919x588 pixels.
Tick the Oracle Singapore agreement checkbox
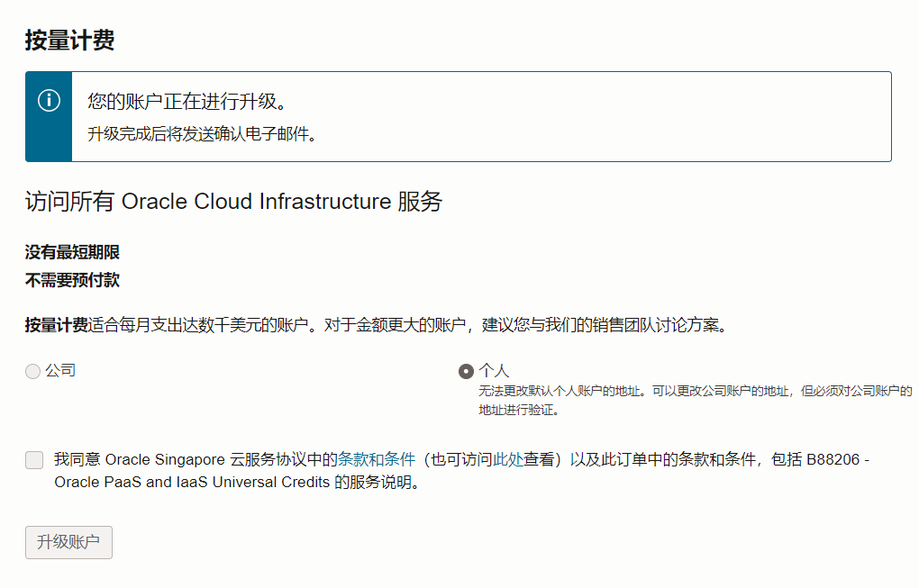click(x=34, y=460)
